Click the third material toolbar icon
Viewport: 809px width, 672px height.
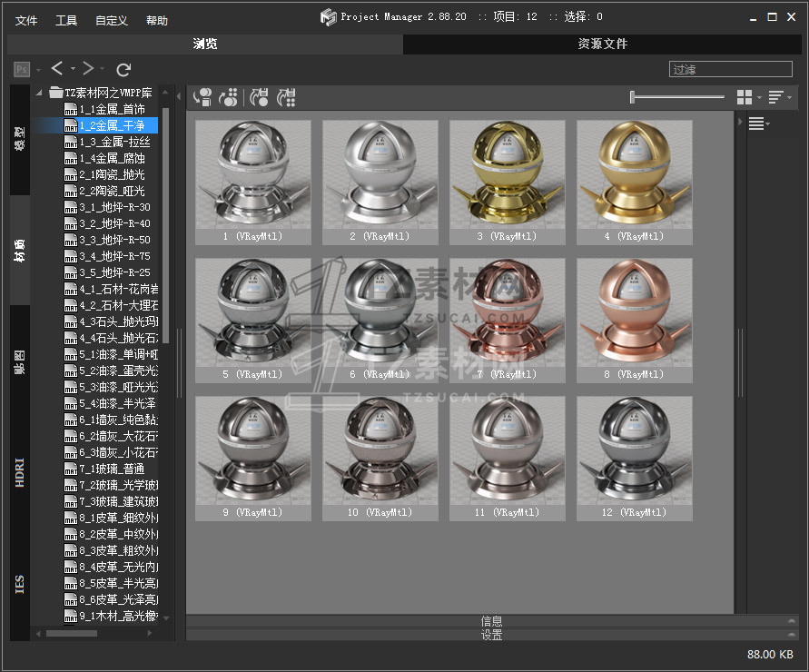(x=260, y=97)
